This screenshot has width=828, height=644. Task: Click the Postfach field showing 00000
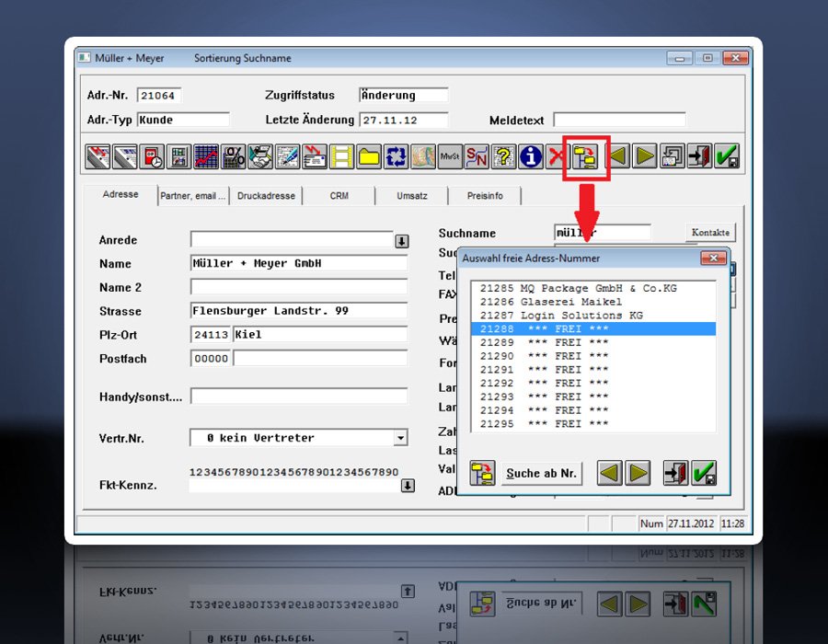(211, 359)
